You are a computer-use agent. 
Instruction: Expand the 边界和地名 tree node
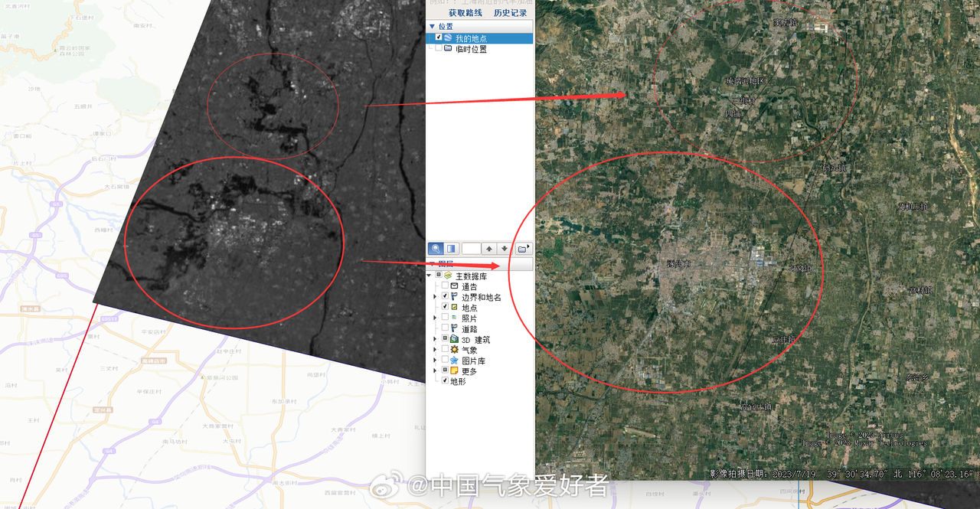[436, 297]
